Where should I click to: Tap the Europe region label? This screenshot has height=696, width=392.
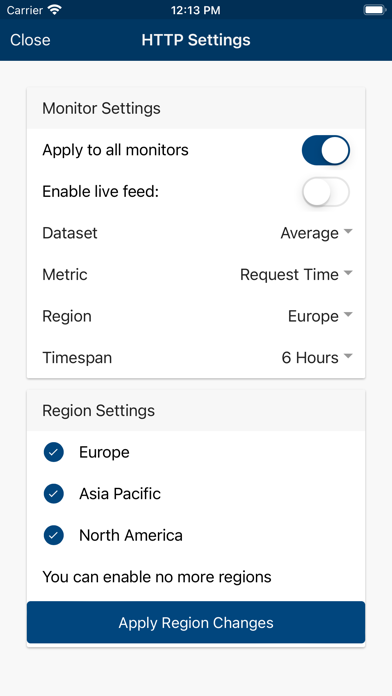pyautogui.click(x=104, y=452)
